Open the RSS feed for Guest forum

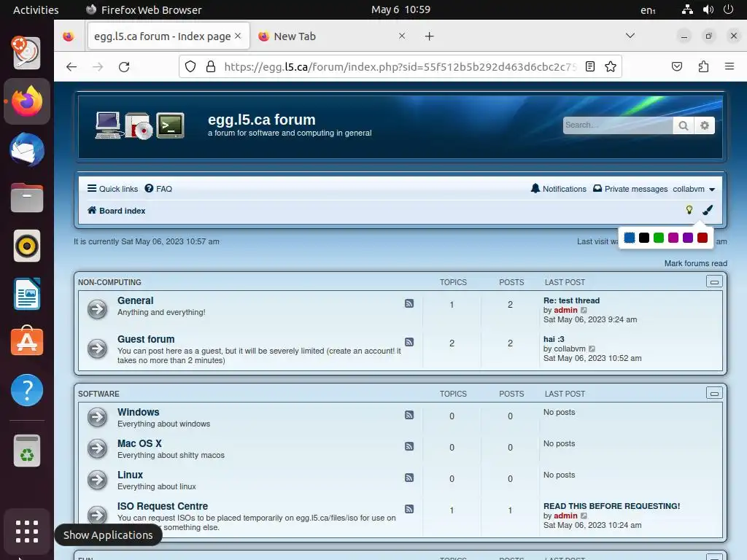click(409, 342)
